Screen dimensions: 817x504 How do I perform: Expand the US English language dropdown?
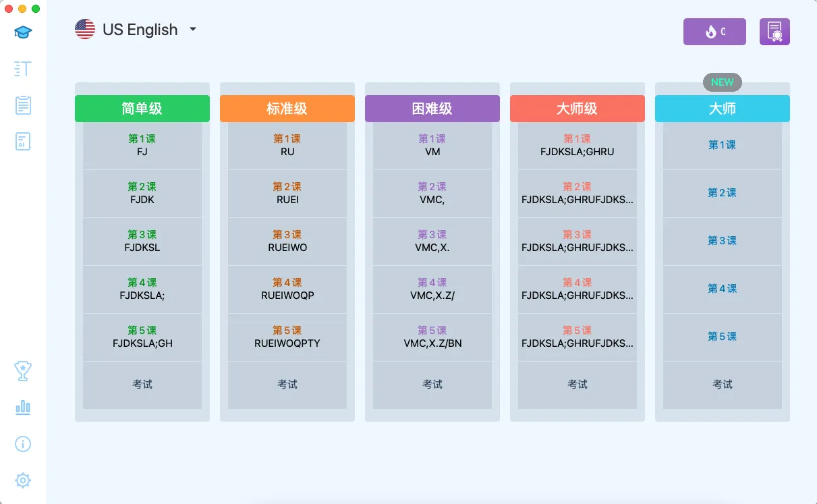[193, 30]
